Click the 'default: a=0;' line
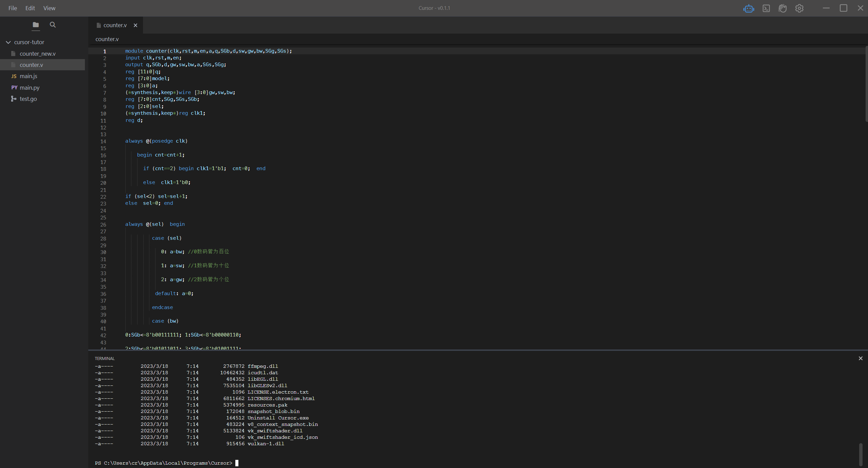The height and width of the screenshot is (468, 868). pos(174,293)
